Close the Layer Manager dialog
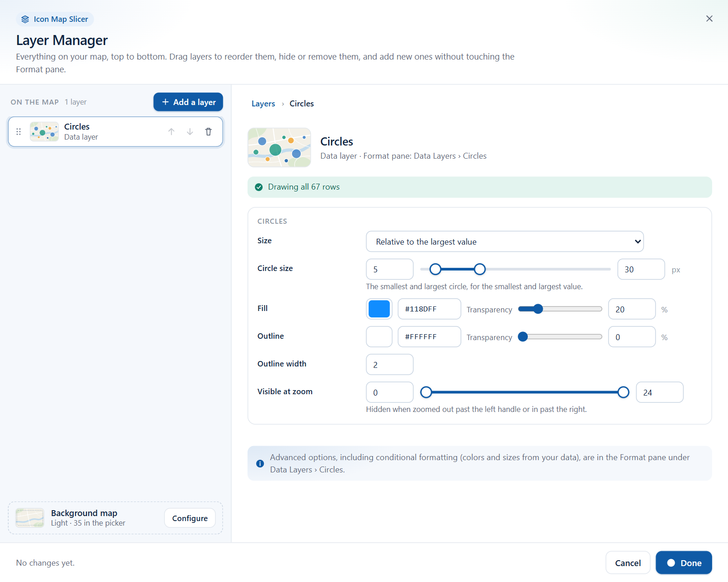This screenshot has width=728, height=582. (709, 19)
